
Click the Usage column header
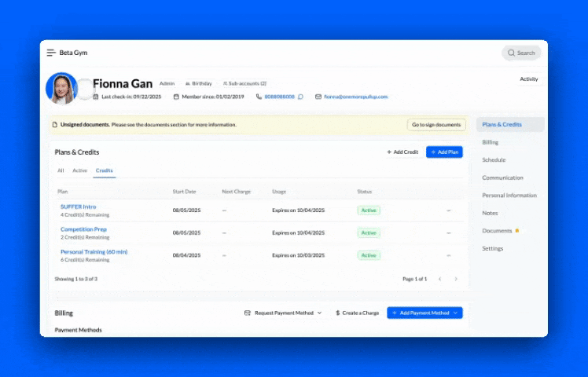[279, 192]
